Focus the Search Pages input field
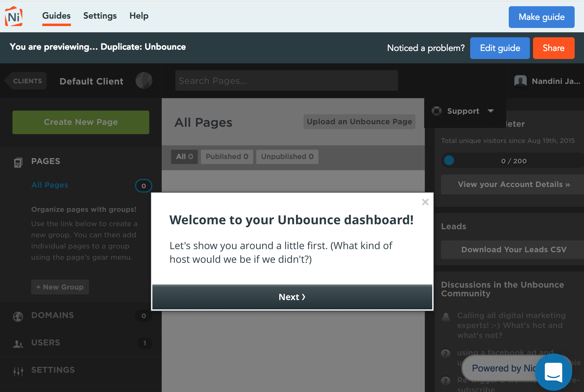The height and width of the screenshot is (392, 584). point(287,81)
